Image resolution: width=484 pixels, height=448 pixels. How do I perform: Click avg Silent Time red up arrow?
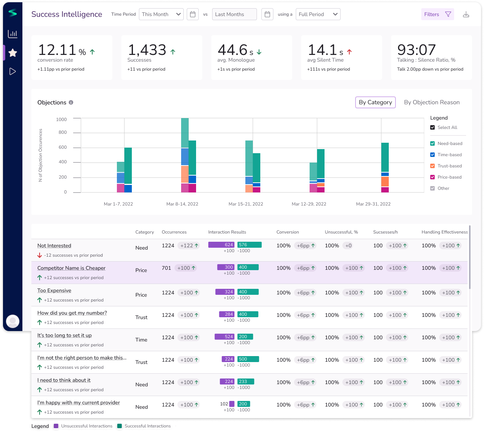click(350, 52)
